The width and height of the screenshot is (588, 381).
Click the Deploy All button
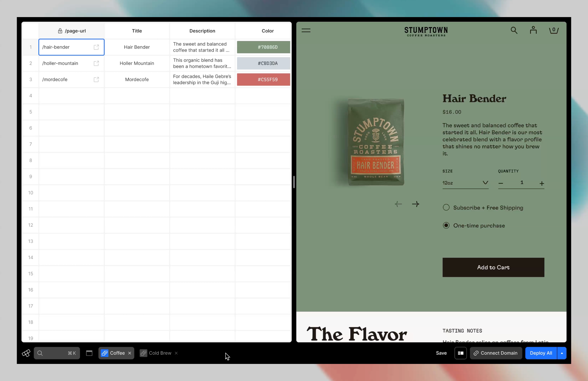point(541,353)
